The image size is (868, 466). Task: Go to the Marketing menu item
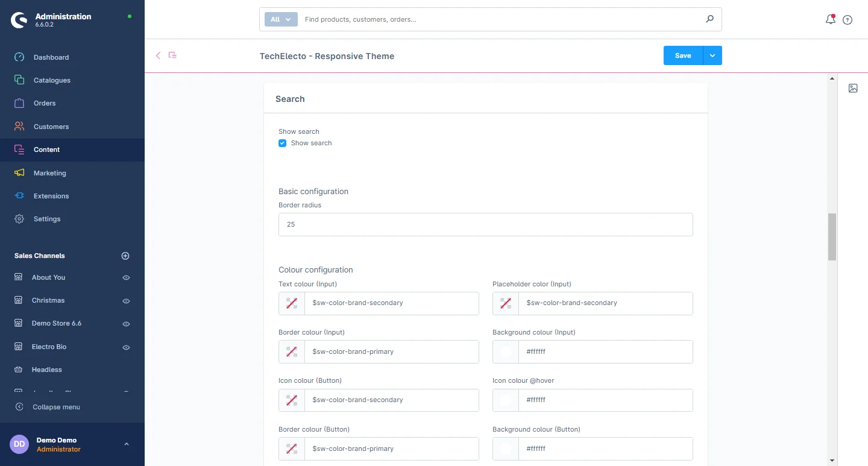[49, 173]
